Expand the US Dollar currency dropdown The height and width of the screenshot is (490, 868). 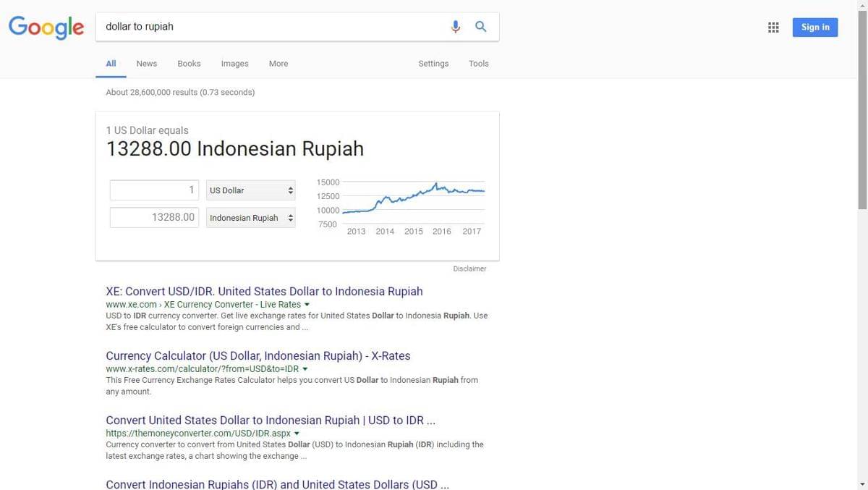click(x=250, y=190)
